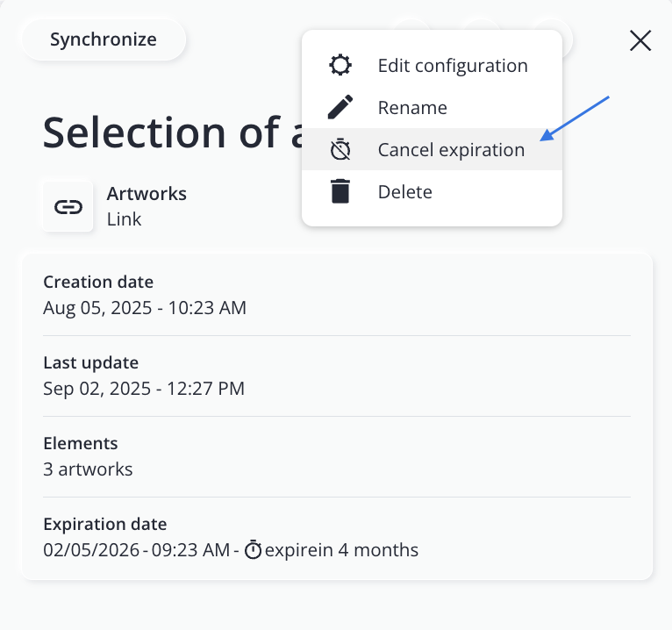Image resolution: width=672 pixels, height=630 pixels.
Task: Click the Synchronize button
Action: (103, 39)
